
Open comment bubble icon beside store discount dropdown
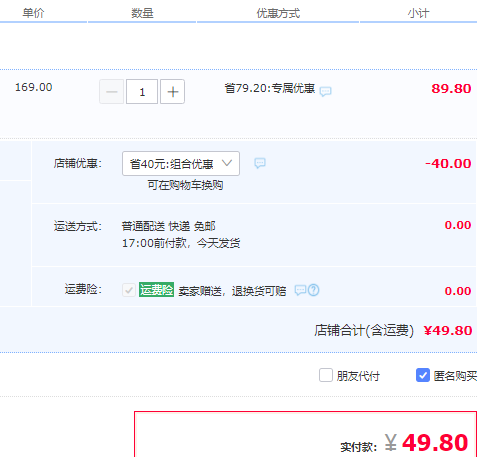pyautogui.click(x=260, y=163)
